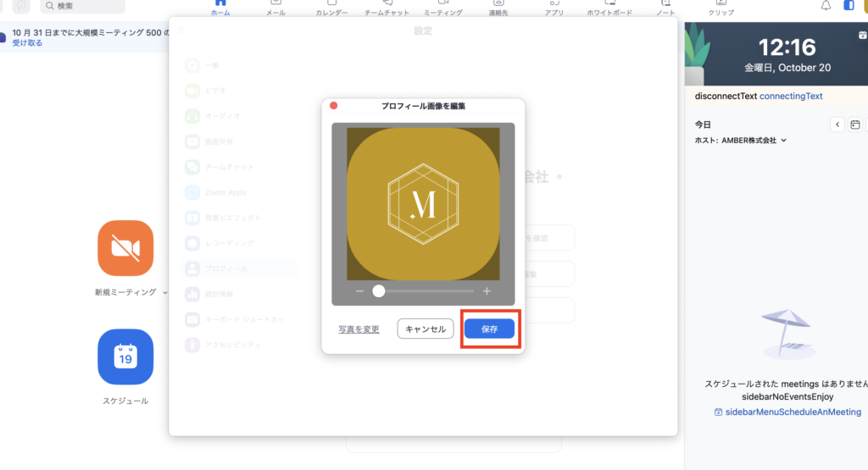Go to previous day with left chevron
868x470 pixels.
[837, 124]
